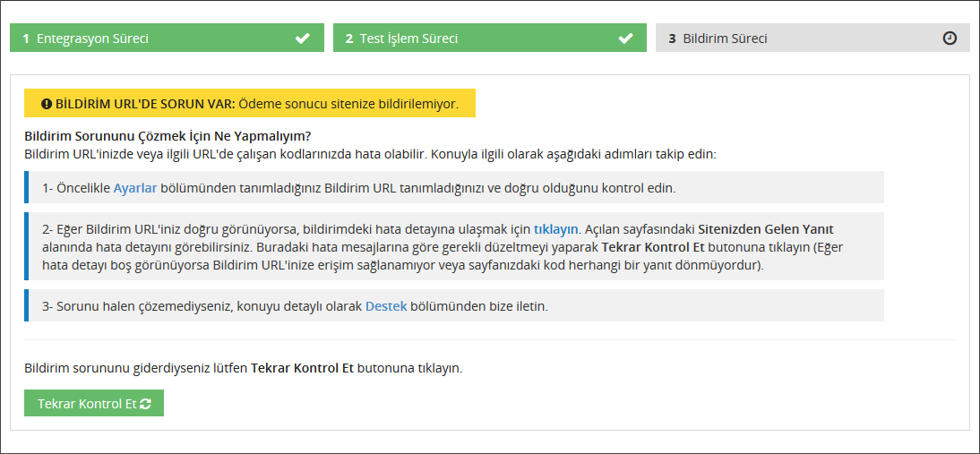Click the refresh arrows icon on green button
Image resolution: width=980 pixels, height=454 pixels.
146,404
